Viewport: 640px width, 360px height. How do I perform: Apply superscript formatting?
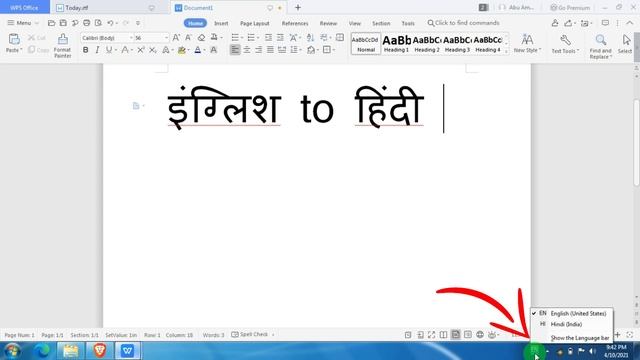pyautogui.click(x=140, y=50)
